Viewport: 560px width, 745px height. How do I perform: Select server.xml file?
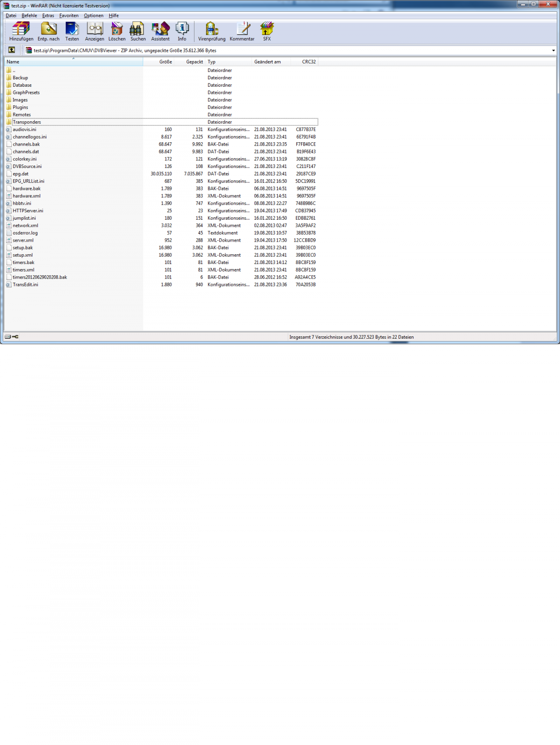[161, 240]
